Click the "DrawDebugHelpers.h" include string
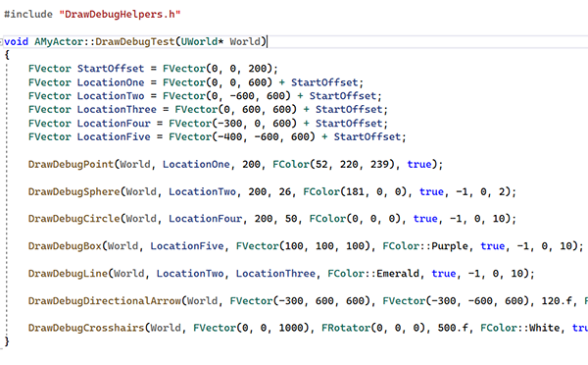The width and height of the screenshot is (588, 365). click(x=120, y=15)
